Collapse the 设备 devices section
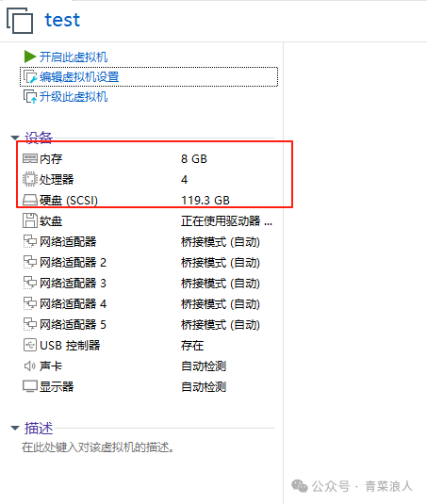 pos(15,138)
